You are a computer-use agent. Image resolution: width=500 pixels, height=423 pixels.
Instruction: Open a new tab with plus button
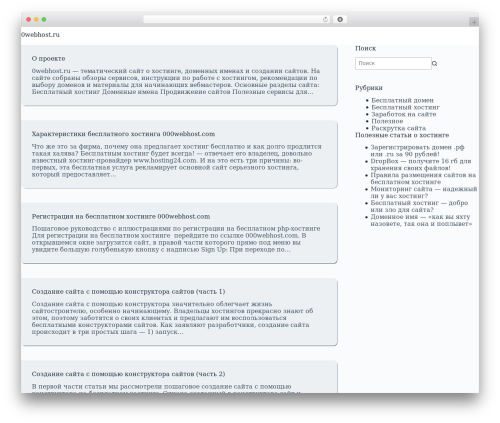[x=474, y=22]
